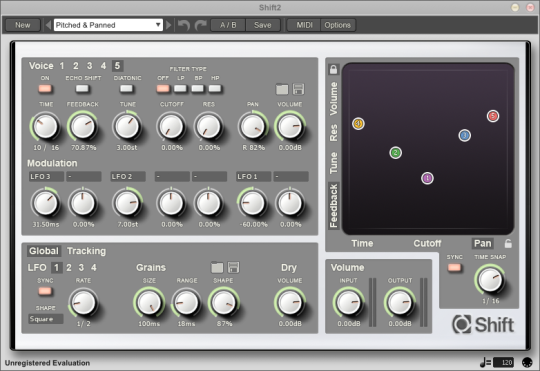
Task: Toggle the voice ON switch
Action: tap(45, 89)
